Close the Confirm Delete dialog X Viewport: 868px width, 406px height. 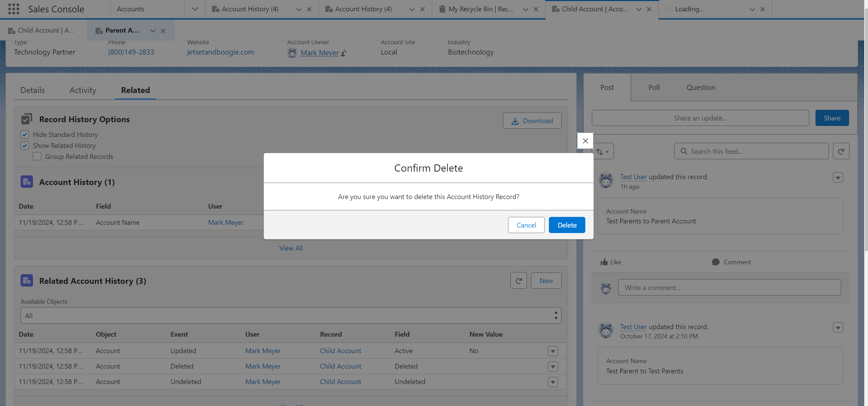coord(585,141)
